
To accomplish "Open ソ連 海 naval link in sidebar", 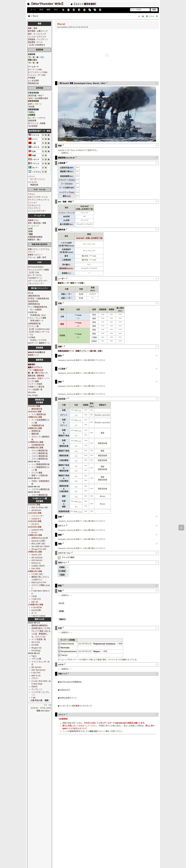I will pos(49,143).
